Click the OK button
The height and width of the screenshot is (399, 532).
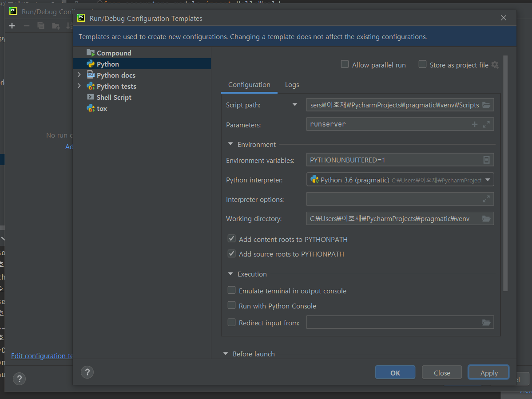point(395,372)
